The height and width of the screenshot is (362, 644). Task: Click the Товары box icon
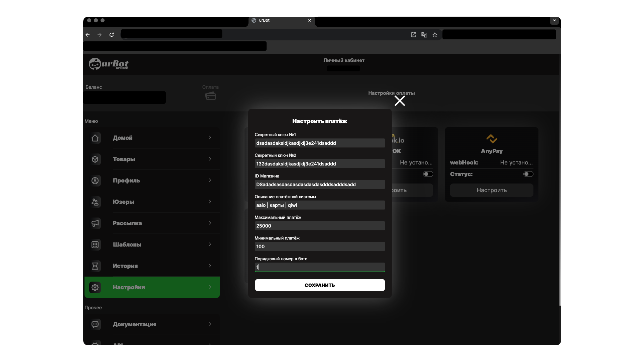[95, 159]
